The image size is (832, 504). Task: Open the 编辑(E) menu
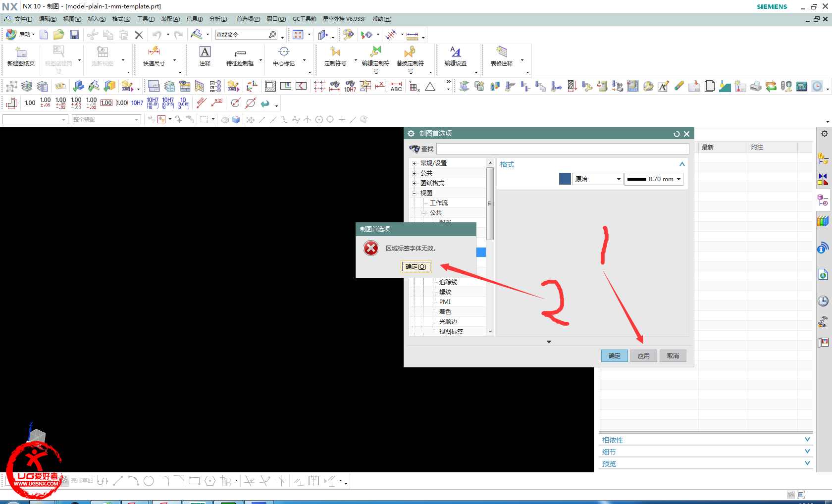pos(48,19)
